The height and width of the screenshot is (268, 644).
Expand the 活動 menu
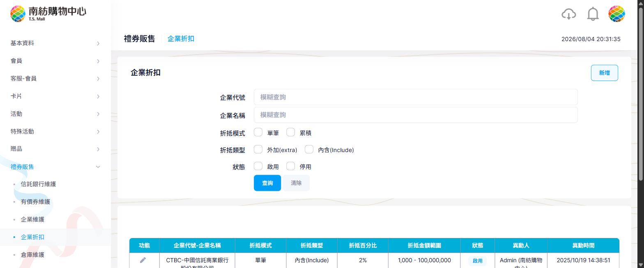pos(55,114)
